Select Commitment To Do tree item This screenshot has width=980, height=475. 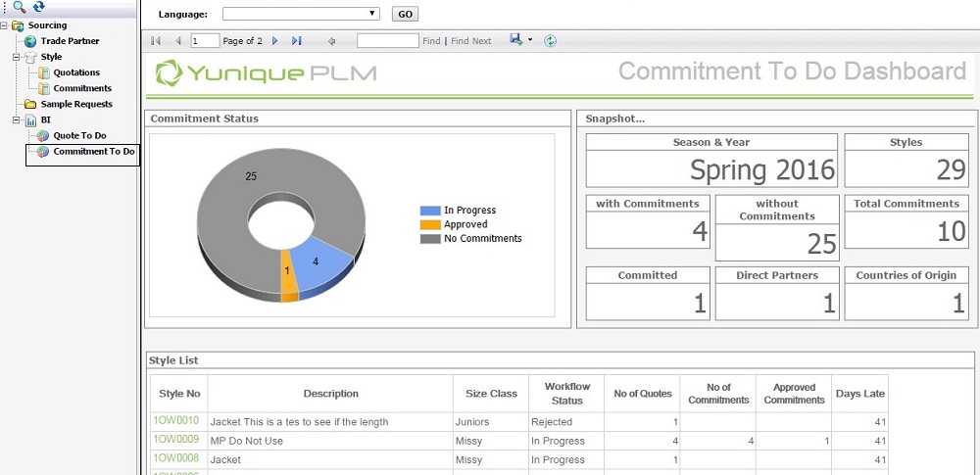pyautogui.click(x=94, y=151)
